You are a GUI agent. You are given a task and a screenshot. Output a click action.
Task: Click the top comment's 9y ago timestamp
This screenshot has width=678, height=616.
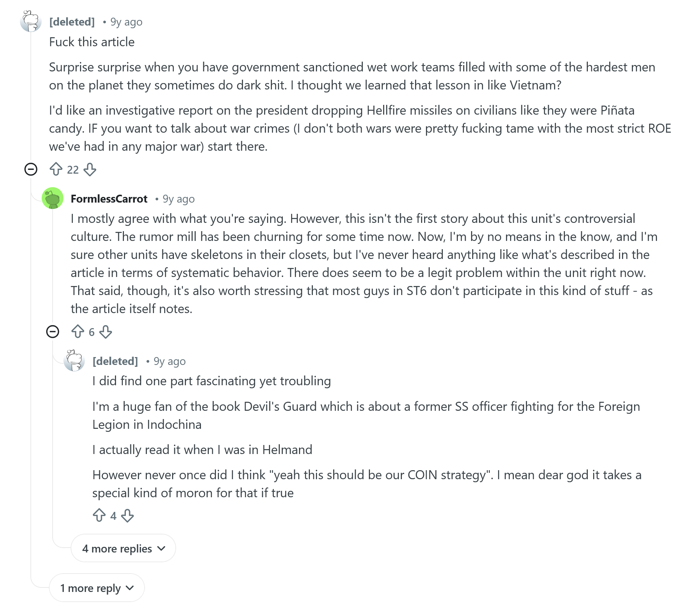[x=126, y=22]
